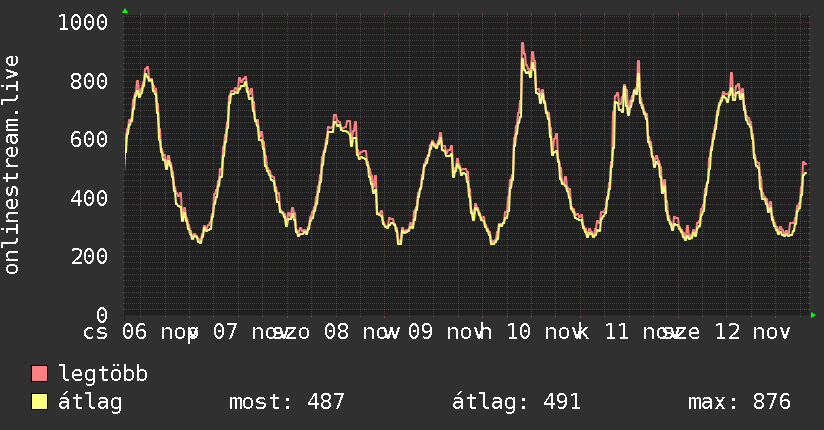Screen dimensions: 824x430
Task: Click the pink legtöbb legend swatch
Action: pos(39,373)
